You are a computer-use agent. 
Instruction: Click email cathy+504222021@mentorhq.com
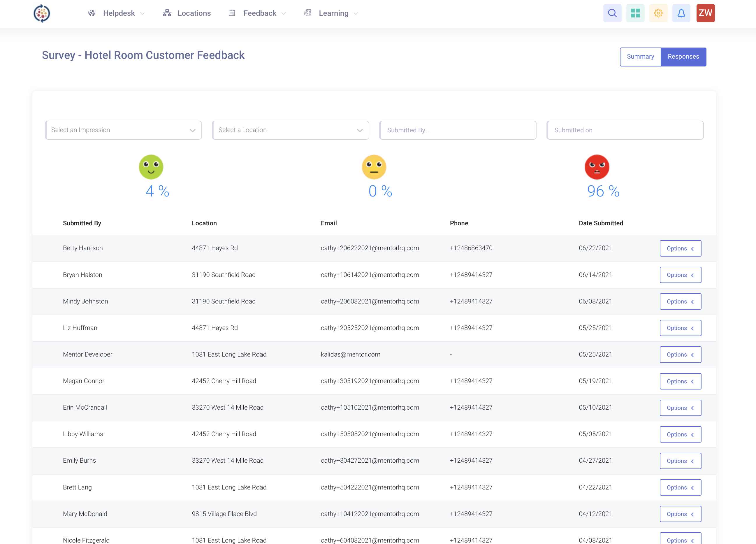pyautogui.click(x=370, y=487)
